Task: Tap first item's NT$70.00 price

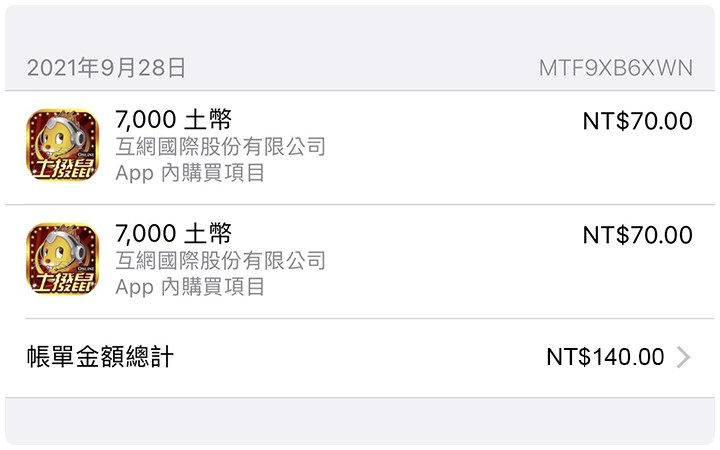Action: [637, 121]
